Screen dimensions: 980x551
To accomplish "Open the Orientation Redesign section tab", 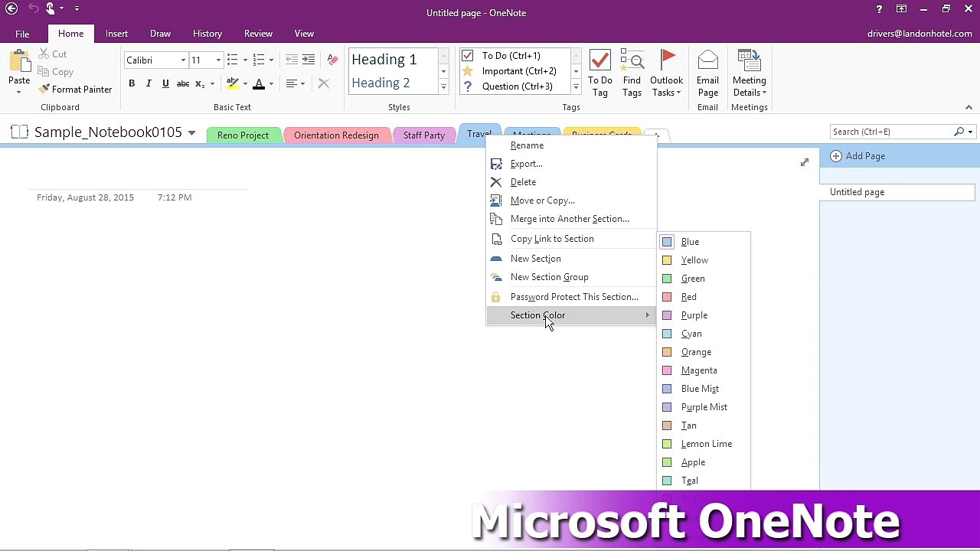I will coord(336,135).
